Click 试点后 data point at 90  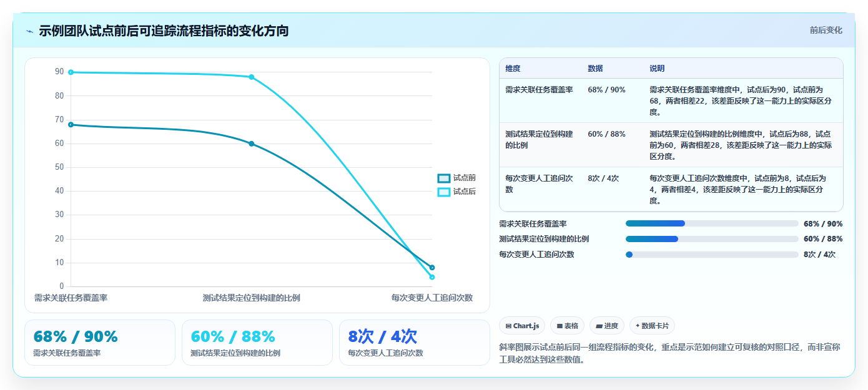click(71, 72)
